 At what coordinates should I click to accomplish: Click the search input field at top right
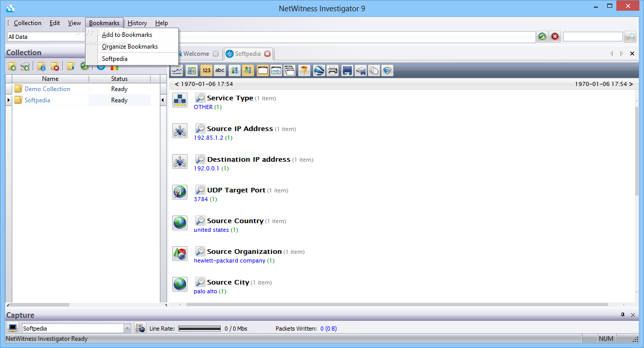coord(593,37)
